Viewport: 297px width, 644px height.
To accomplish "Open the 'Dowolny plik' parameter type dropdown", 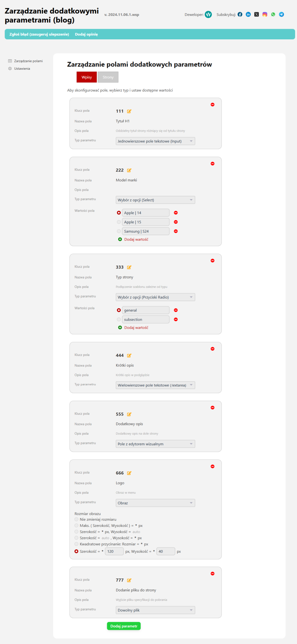I will (155, 610).
